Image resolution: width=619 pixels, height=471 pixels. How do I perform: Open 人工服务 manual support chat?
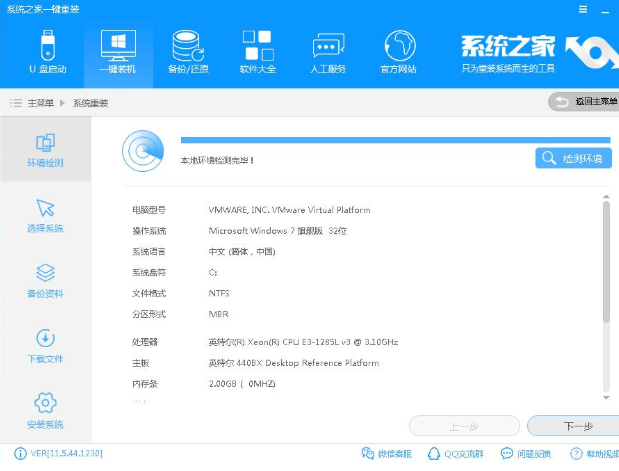pyautogui.click(x=329, y=52)
